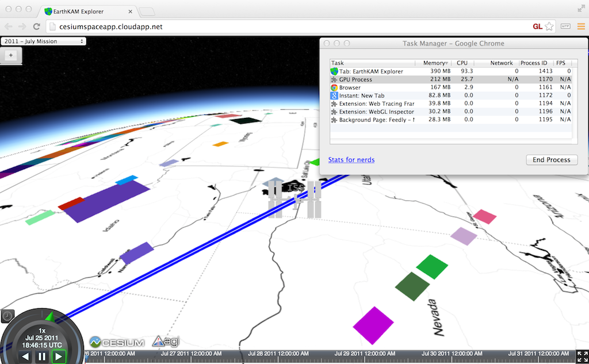
Task: Select the large purple footprint over Idaho
Action: tap(106, 201)
